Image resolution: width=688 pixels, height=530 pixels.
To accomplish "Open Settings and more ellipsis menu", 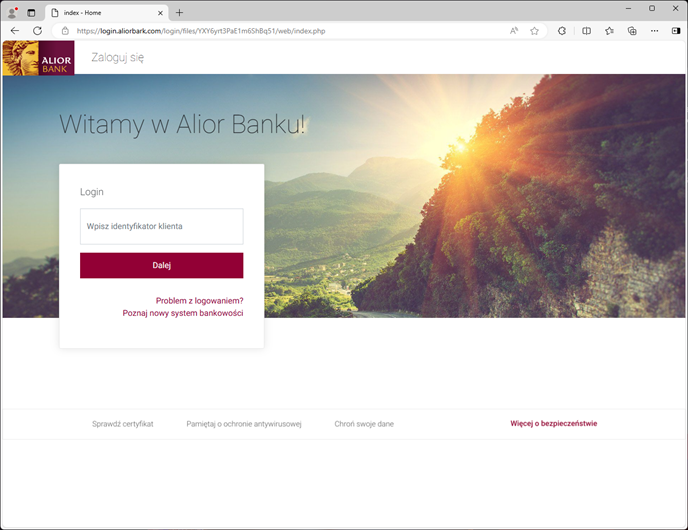I will click(654, 31).
